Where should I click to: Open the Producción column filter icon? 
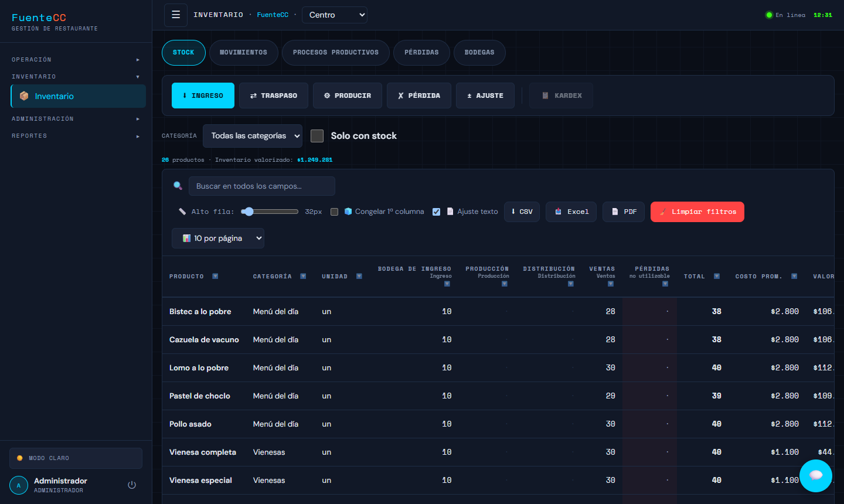click(505, 284)
